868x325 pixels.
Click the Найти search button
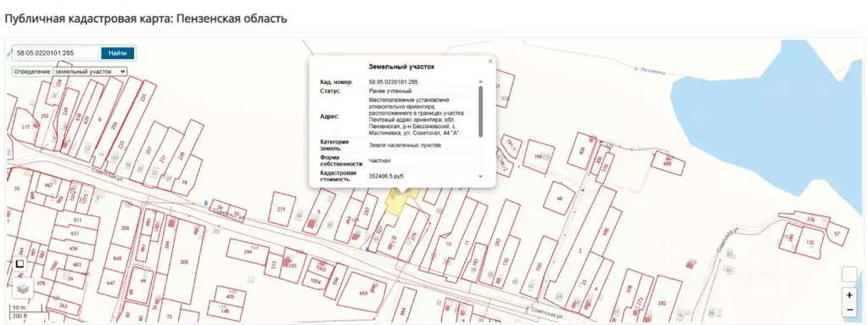tap(117, 53)
